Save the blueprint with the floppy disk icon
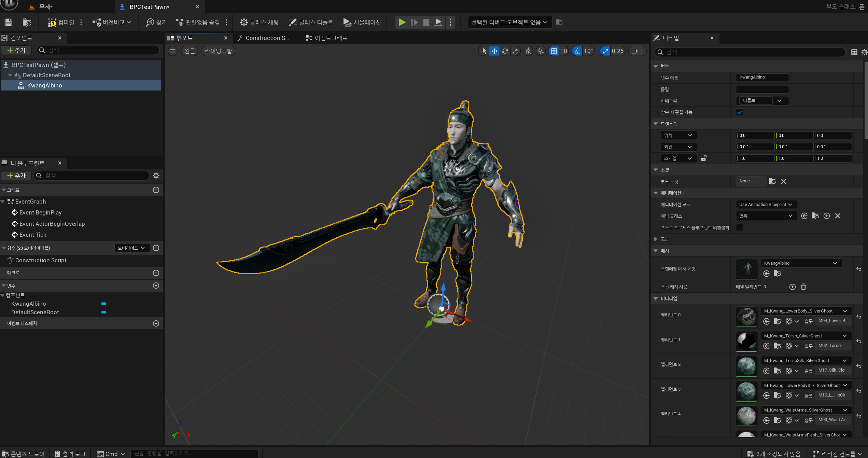This screenshot has height=458, width=868. click(x=9, y=22)
